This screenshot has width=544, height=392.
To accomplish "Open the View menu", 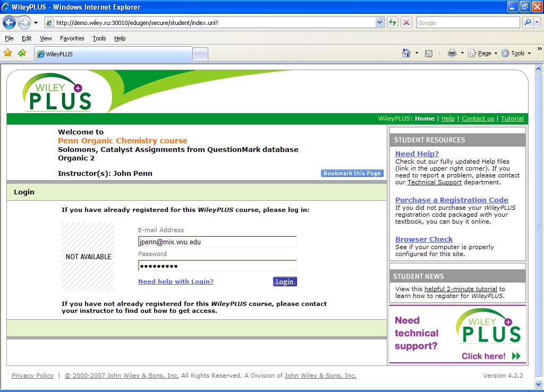I will point(46,38).
